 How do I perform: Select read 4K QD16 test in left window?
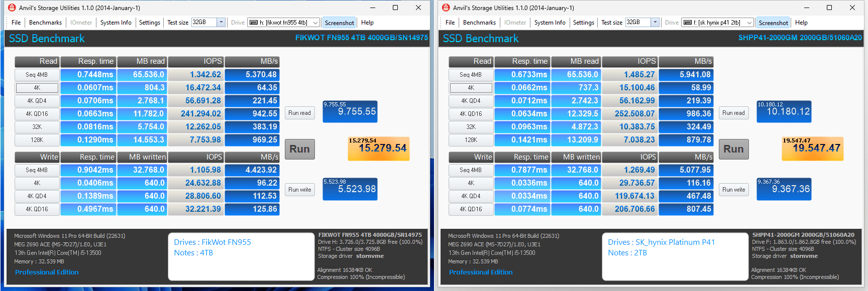coord(37,114)
